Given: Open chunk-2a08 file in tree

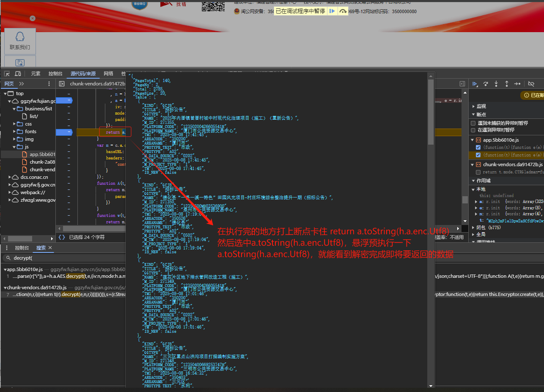Looking at the screenshot, I should click(42, 162).
